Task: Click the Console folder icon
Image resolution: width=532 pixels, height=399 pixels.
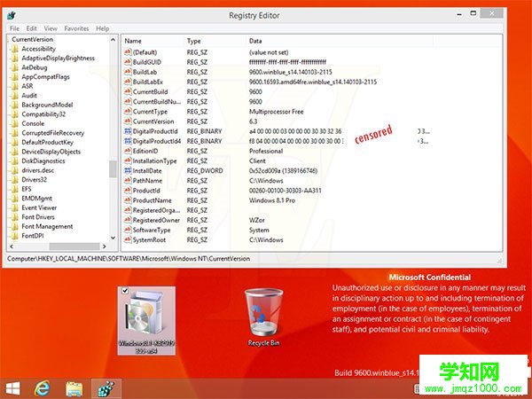Action: [x=14, y=123]
